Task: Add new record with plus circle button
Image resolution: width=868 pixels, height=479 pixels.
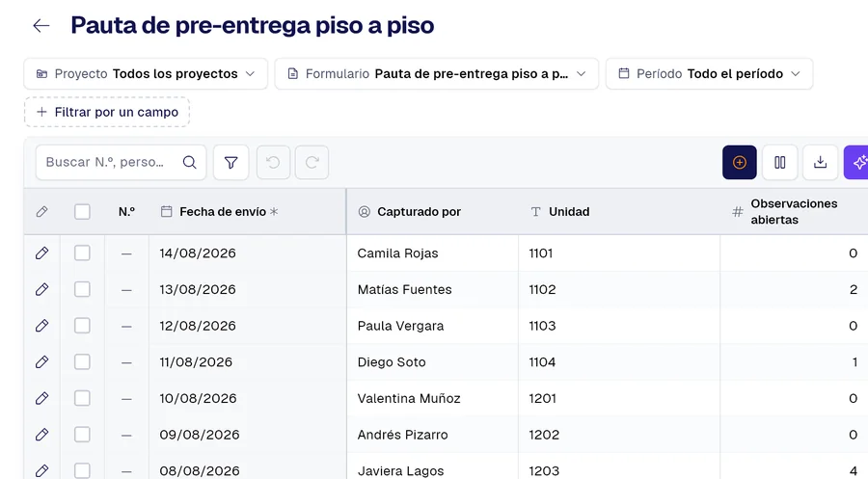Action: click(739, 163)
